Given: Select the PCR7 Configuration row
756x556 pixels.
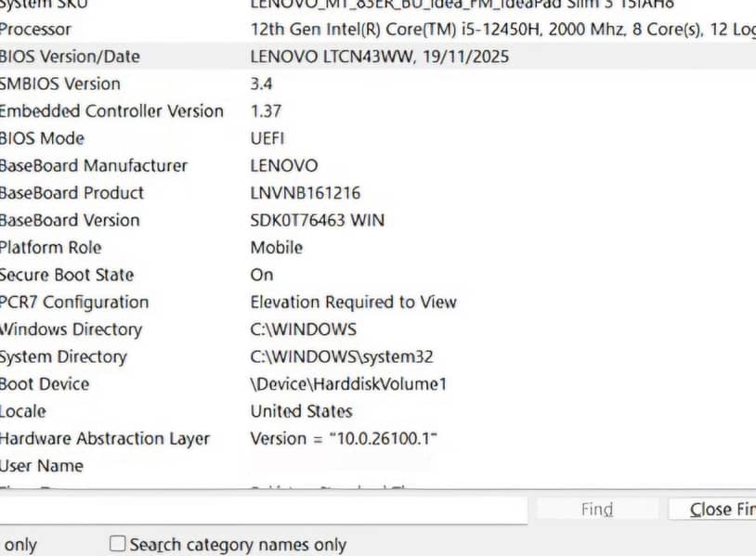Looking at the screenshot, I should [x=74, y=303].
